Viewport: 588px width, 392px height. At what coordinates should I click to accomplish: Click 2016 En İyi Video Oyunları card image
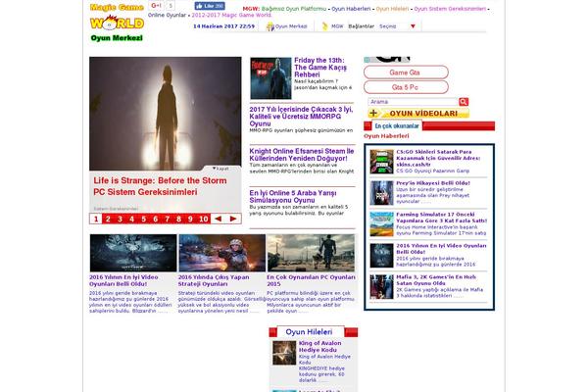pos(133,253)
